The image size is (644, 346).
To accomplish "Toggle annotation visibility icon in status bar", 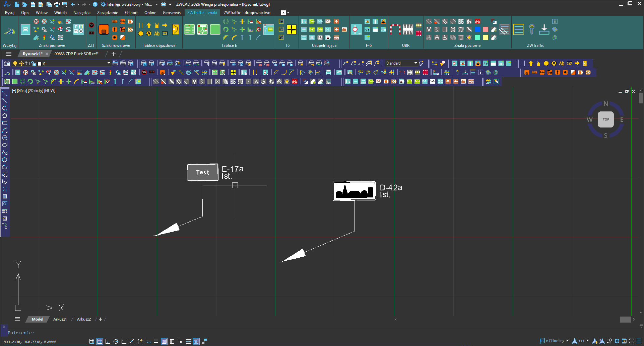I will (x=595, y=341).
